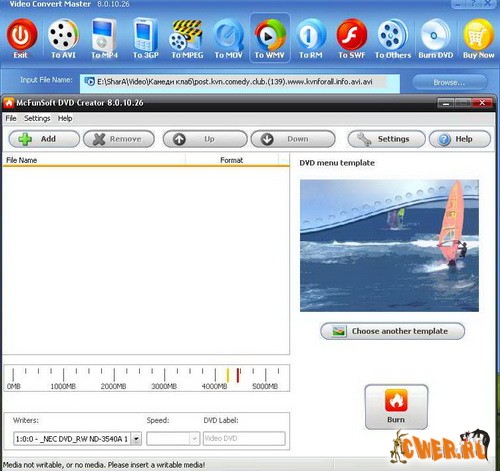Viewport: 500px width, 471px height.
Task: Click the DVD menu template windsurfing preview
Action: point(389,246)
